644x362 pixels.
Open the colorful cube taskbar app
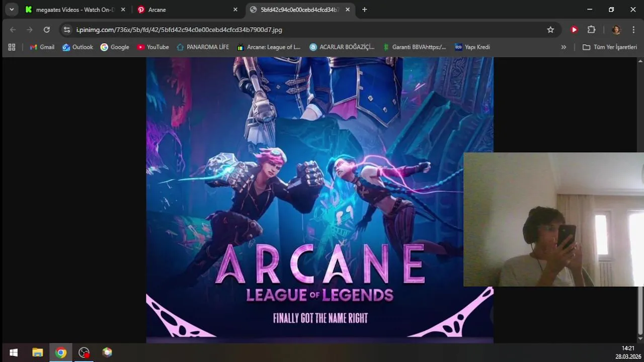(x=107, y=352)
